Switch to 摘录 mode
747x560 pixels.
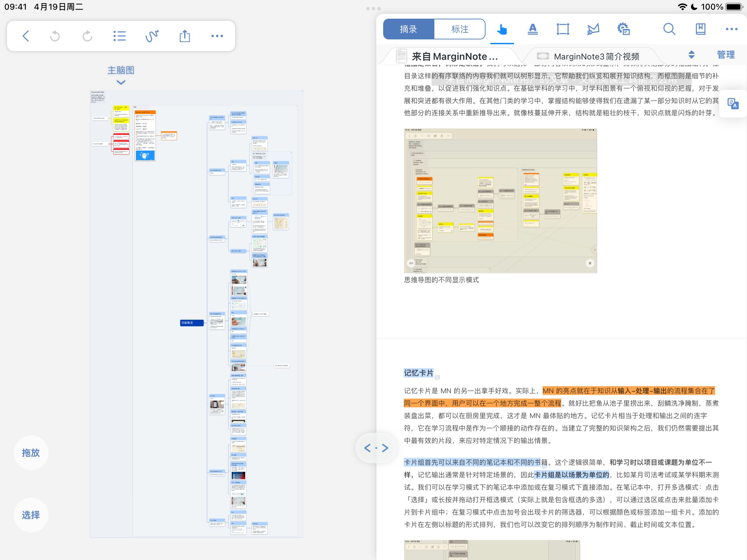408,29
